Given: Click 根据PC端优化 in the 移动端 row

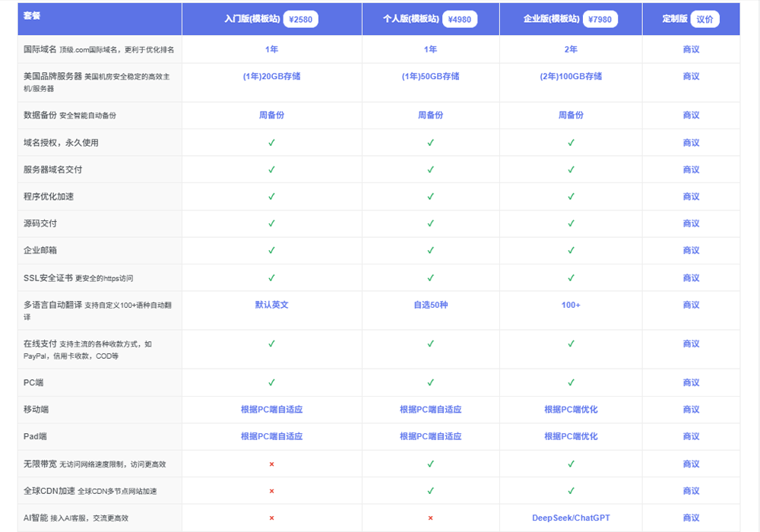Looking at the screenshot, I should click(571, 410).
